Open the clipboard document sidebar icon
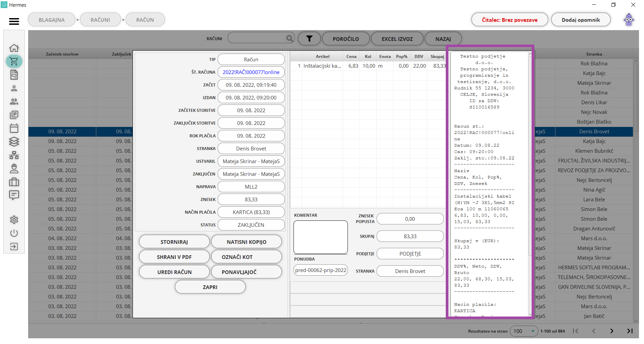The height and width of the screenshot is (344, 644). (x=14, y=75)
